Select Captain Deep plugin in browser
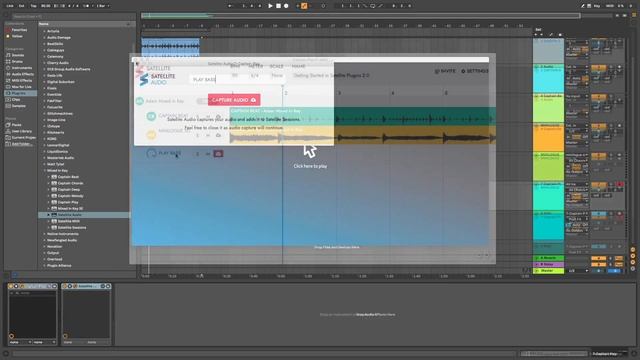Viewport: 640px width, 360px height. click(x=69, y=189)
